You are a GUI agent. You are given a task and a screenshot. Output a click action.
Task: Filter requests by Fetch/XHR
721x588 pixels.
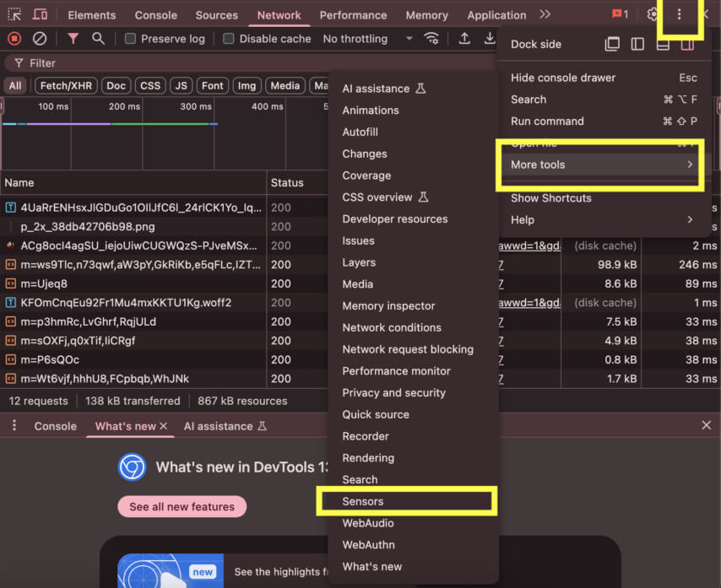point(66,86)
